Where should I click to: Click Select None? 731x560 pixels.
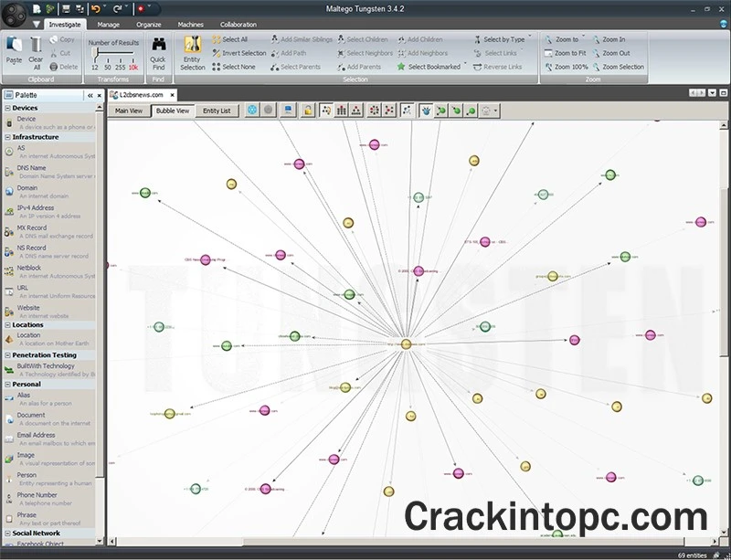point(234,67)
